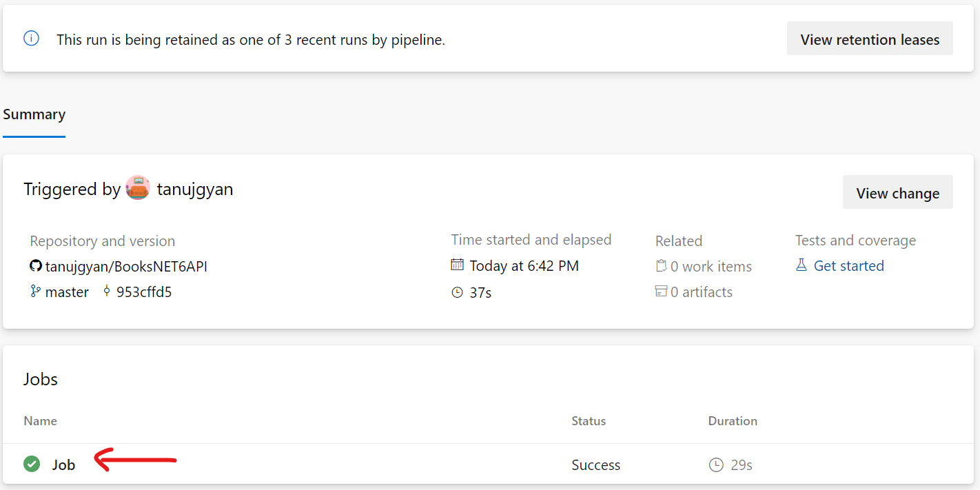Select the Job entry in the Jobs table

click(63, 464)
